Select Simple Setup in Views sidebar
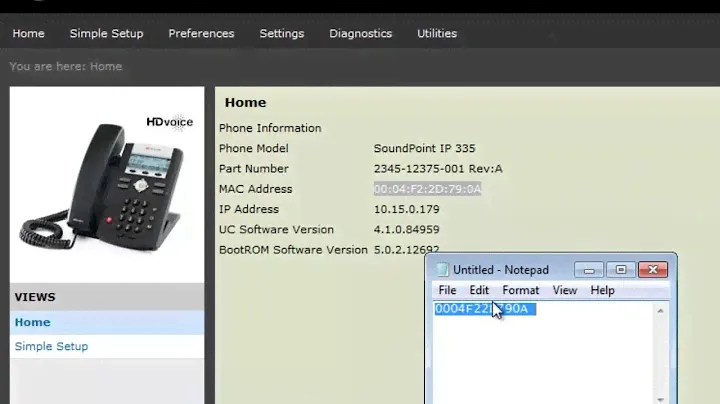This screenshot has height=404, width=720. tap(51, 346)
